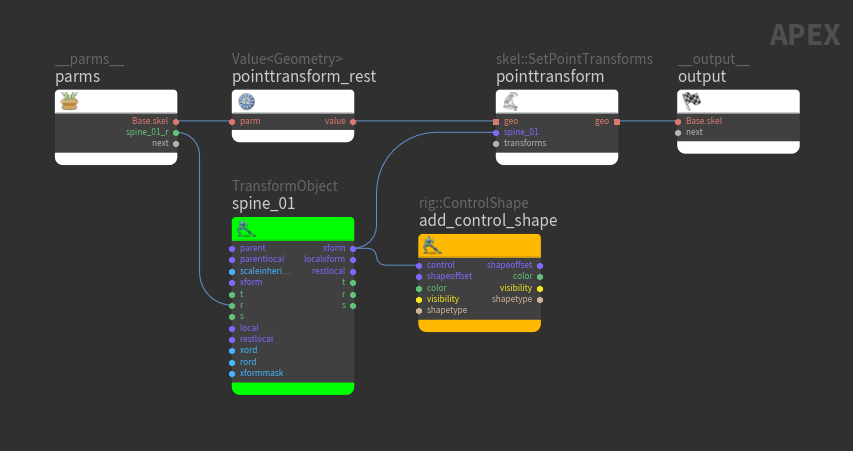Image resolution: width=853 pixels, height=451 pixels.
Task: Click the color output port on add_control_shape
Action: (x=540, y=276)
